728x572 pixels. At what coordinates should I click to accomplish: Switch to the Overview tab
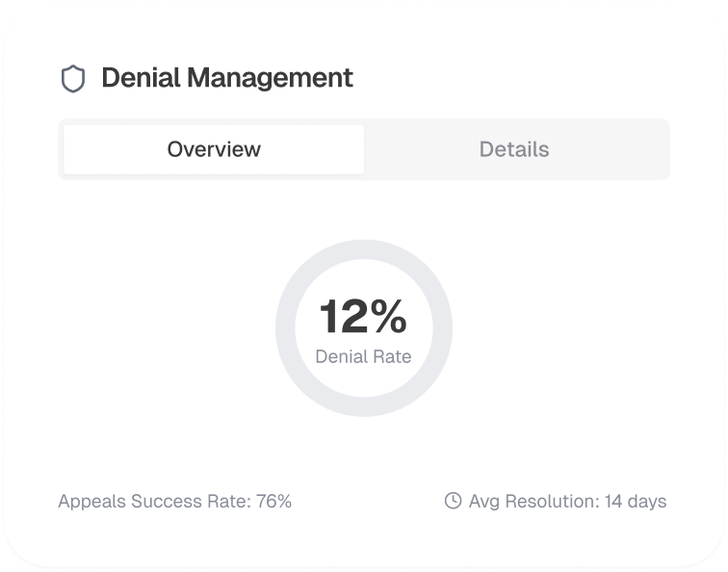click(214, 149)
